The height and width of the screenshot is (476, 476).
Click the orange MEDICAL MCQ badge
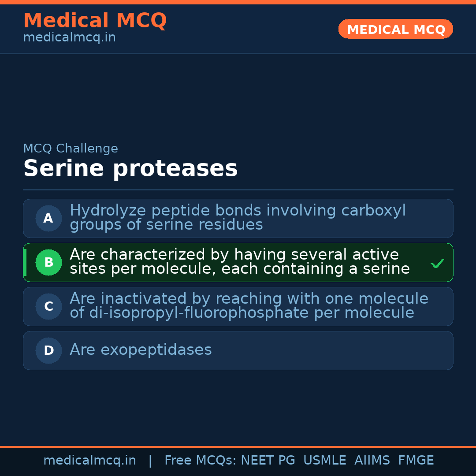pos(395,29)
